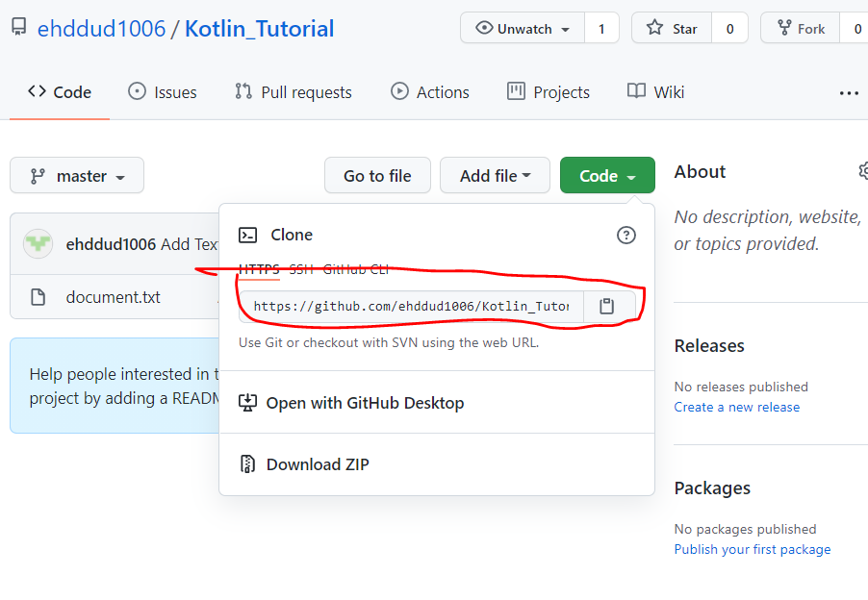
Task: Fork the repository
Action: pos(801,28)
